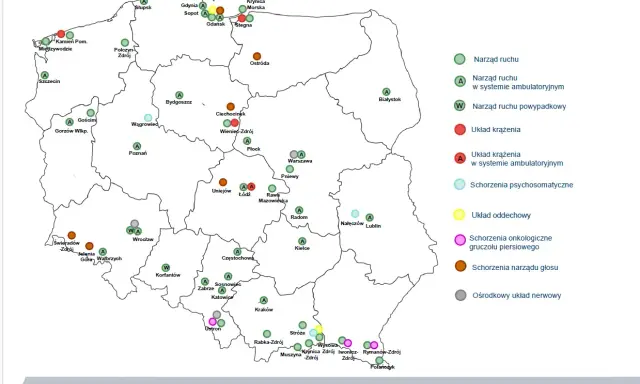640x384 pixels.
Task: Select the grey Ośrodkowy układ nerwowy legend circle
Action: 460,295
